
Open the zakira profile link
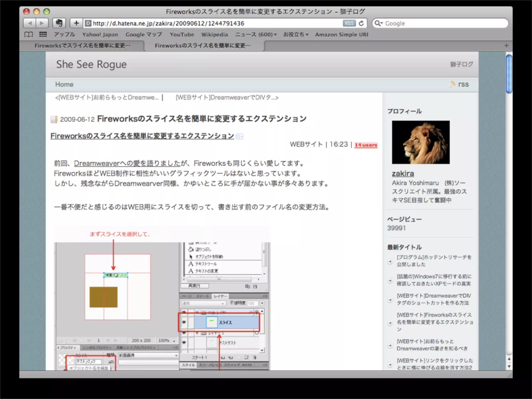coord(403,174)
